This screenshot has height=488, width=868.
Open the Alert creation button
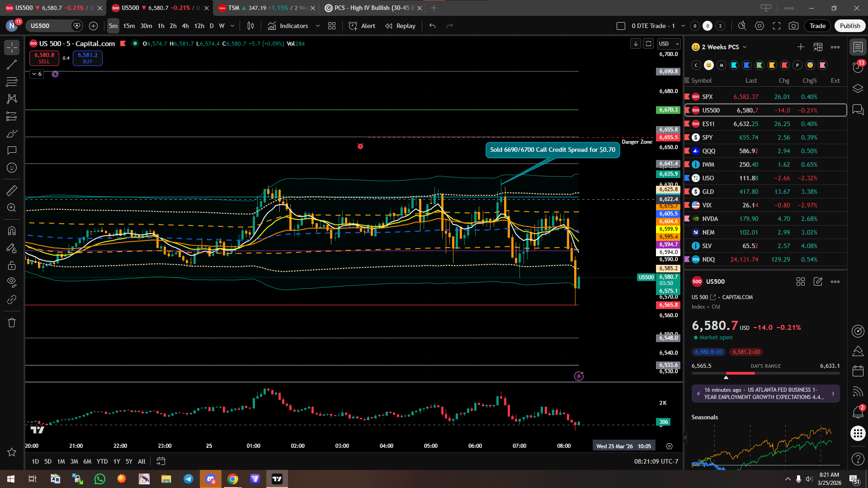coord(362,26)
